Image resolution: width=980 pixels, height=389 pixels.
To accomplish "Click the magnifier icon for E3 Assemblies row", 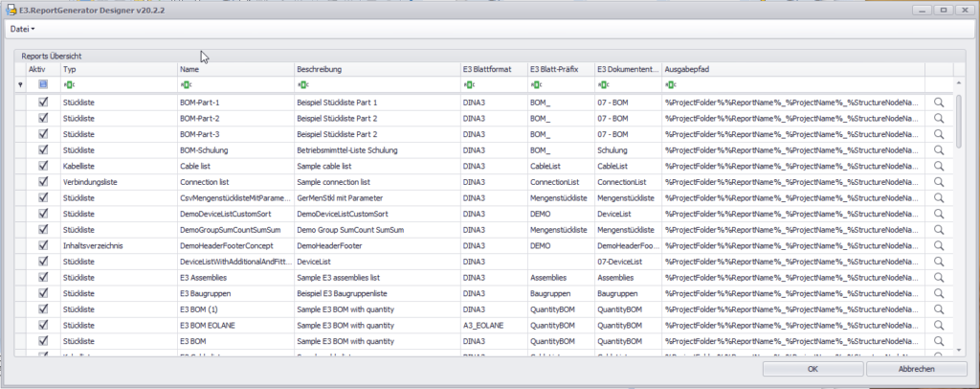I will 939,277.
